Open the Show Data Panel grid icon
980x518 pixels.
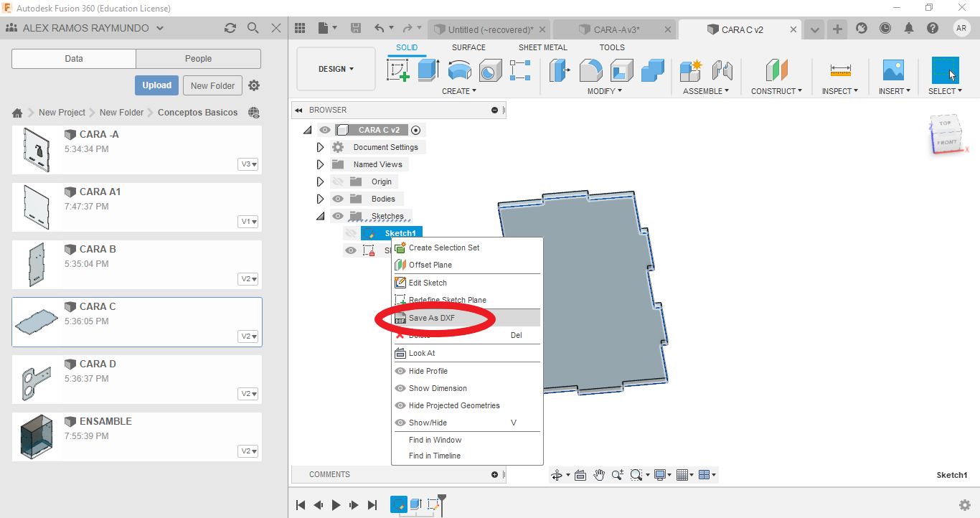[300, 28]
